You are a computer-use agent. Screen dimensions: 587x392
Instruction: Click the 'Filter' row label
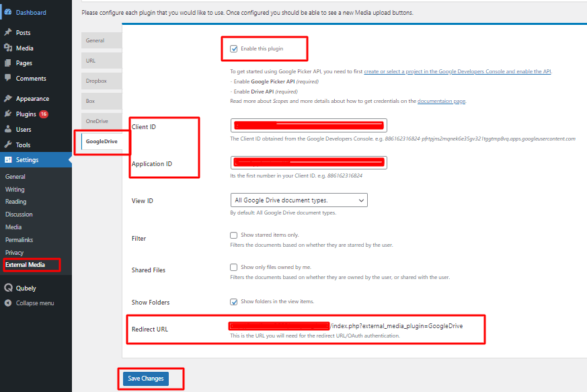tap(139, 239)
